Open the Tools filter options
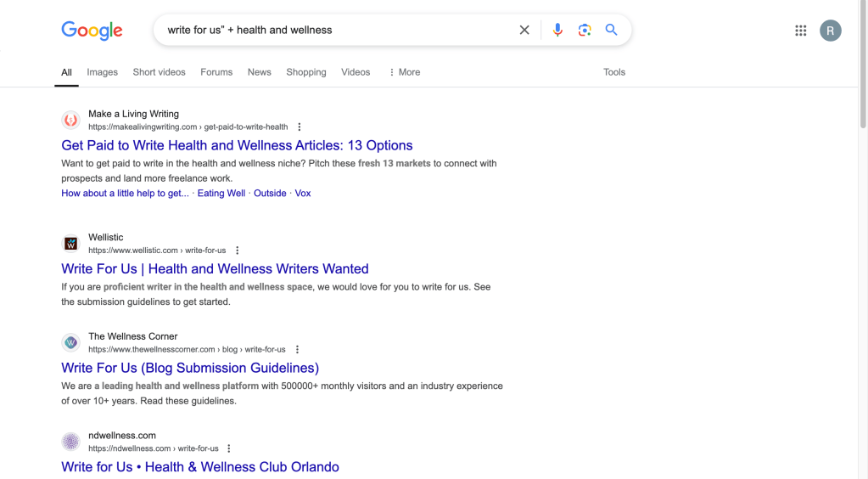Screen dimensions: 868x479 (614, 72)
